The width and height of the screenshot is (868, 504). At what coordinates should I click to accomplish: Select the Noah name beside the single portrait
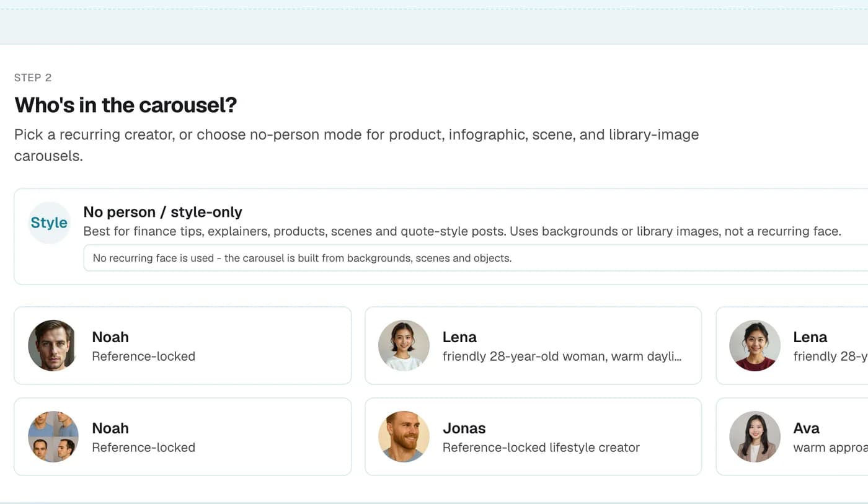click(110, 337)
